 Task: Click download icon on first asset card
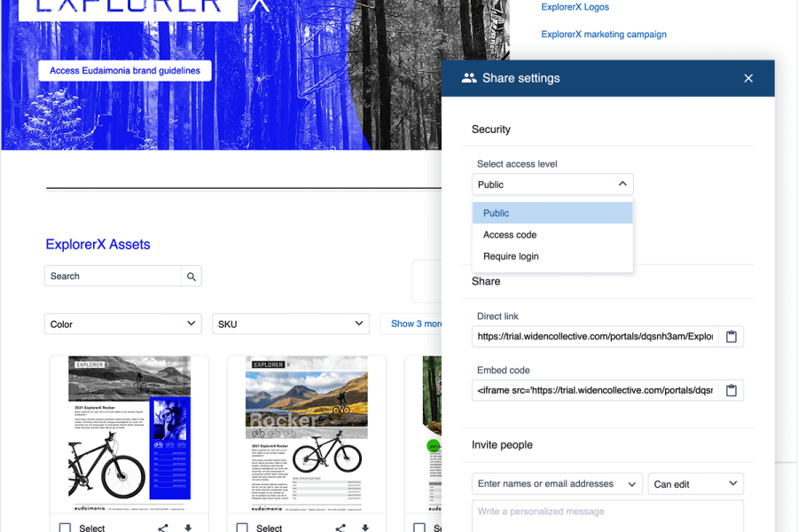pos(188,528)
